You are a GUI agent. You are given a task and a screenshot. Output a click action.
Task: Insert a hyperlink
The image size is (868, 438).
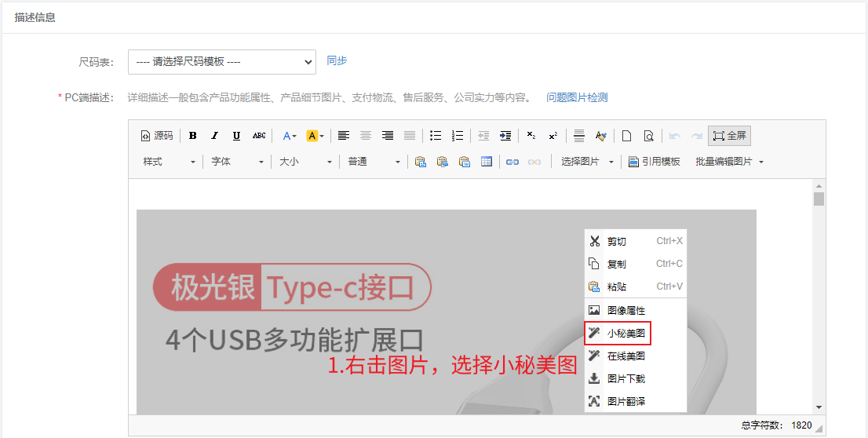[512, 162]
